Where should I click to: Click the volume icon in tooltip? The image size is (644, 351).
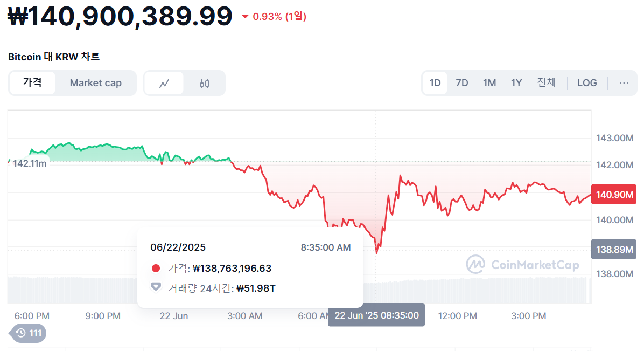(156, 287)
